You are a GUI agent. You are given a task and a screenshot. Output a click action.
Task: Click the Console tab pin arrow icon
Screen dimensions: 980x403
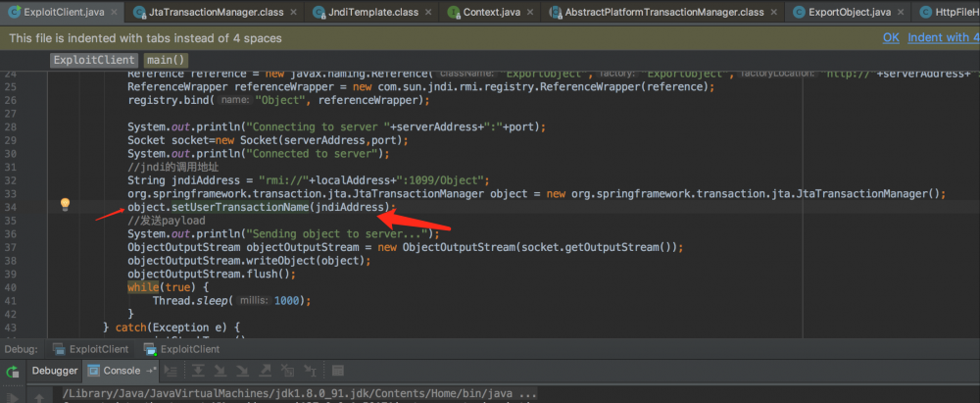(x=151, y=371)
